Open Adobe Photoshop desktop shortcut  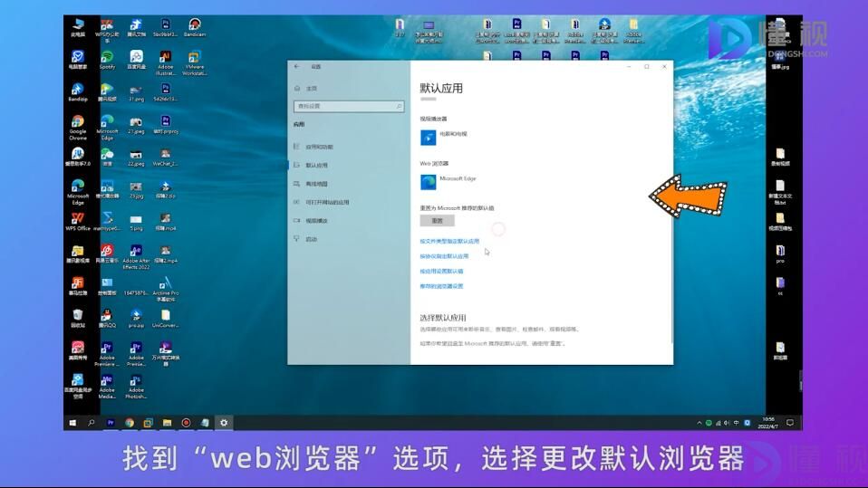click(x=136, y=387)
